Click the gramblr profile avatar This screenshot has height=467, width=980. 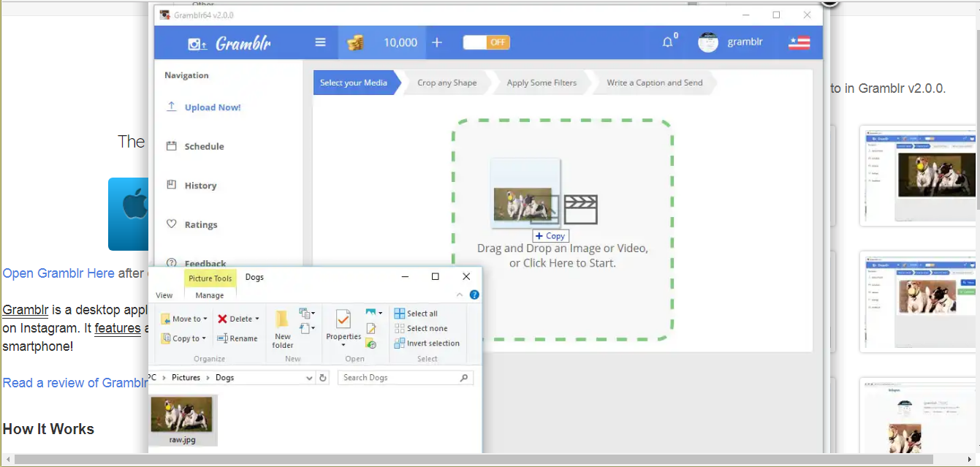(x=707, y=42)
